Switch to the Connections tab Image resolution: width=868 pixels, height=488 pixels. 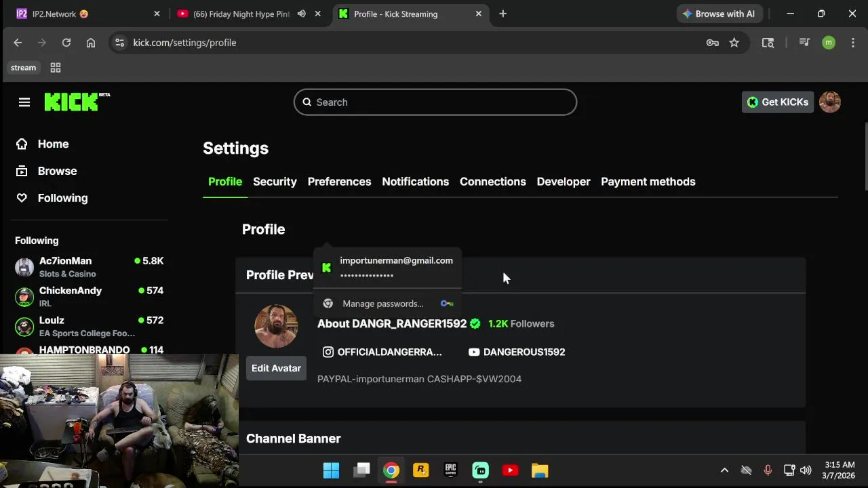(493, 182)
